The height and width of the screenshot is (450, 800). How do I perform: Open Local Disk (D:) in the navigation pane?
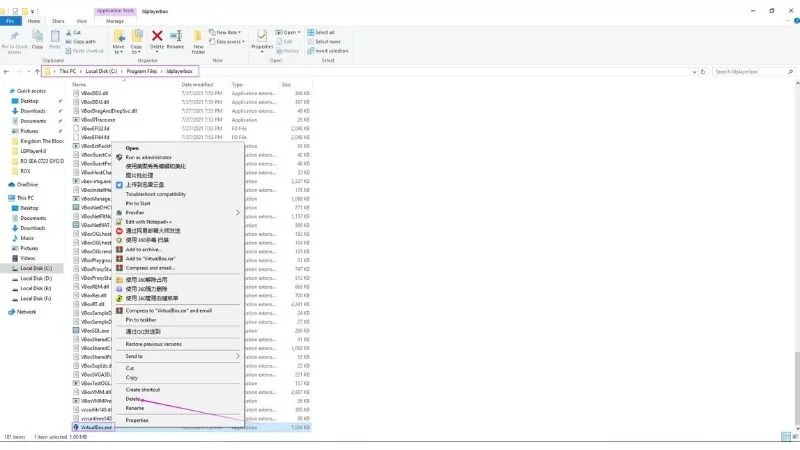point(36,278)
